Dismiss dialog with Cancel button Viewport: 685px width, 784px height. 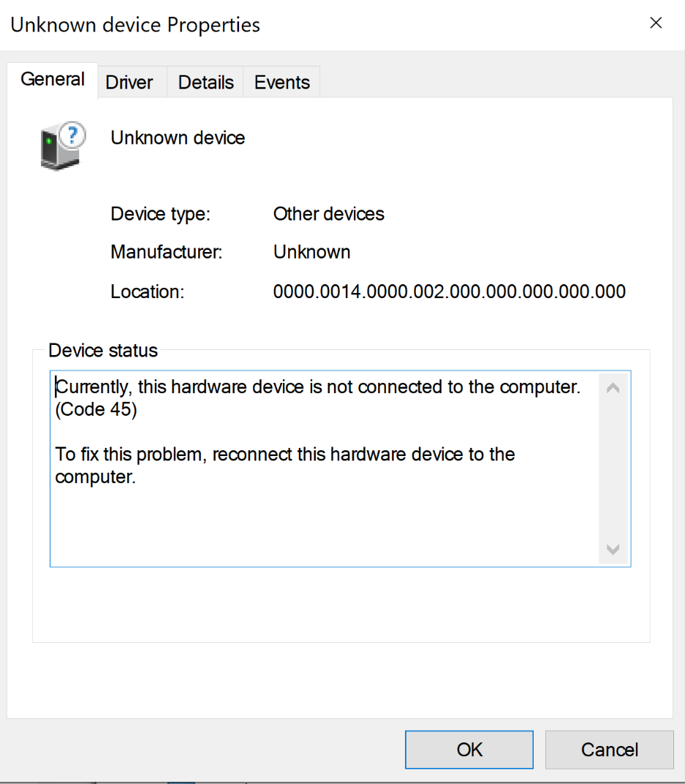pos(610,750)
